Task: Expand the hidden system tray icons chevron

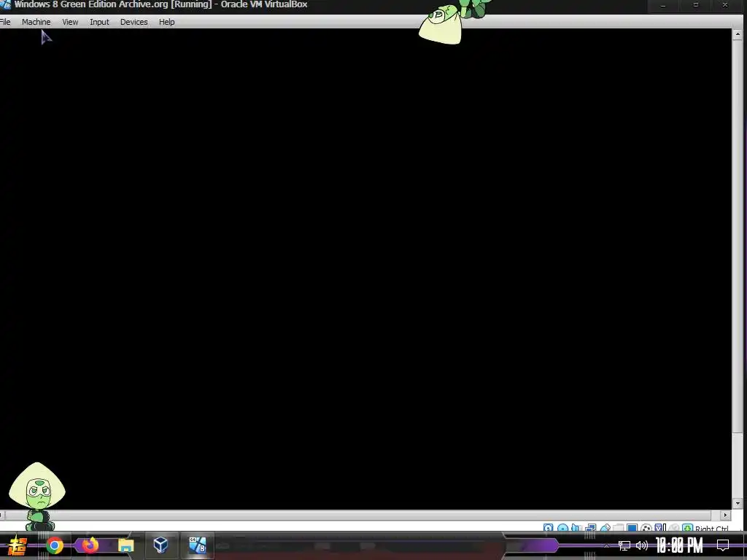Action: point(606,545)
